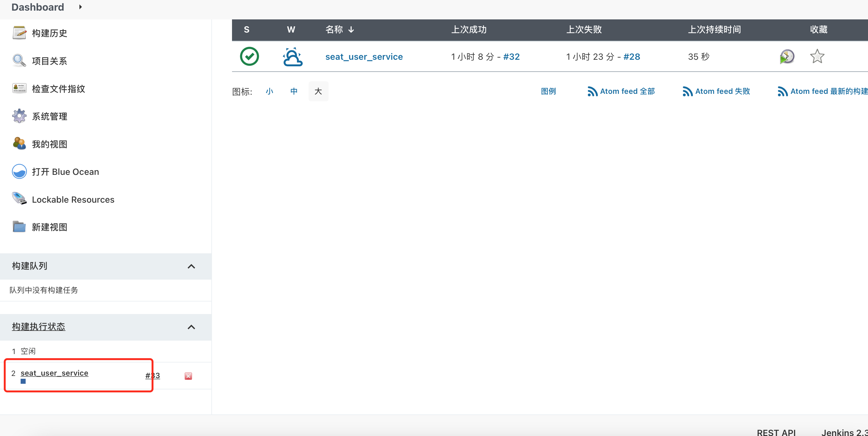The image size is (868, 436).
Task: Click the green success status icon
Action: click(249, 56)
